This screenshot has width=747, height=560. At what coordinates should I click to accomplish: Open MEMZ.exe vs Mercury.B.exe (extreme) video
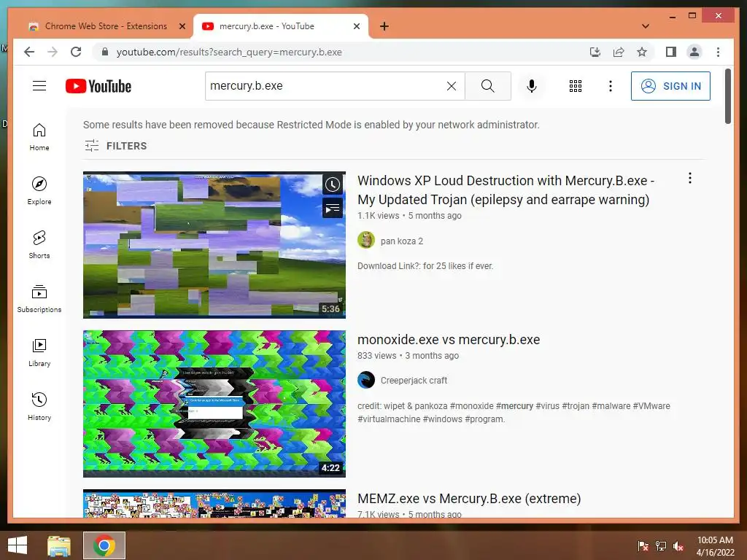(x=469, y=499)
